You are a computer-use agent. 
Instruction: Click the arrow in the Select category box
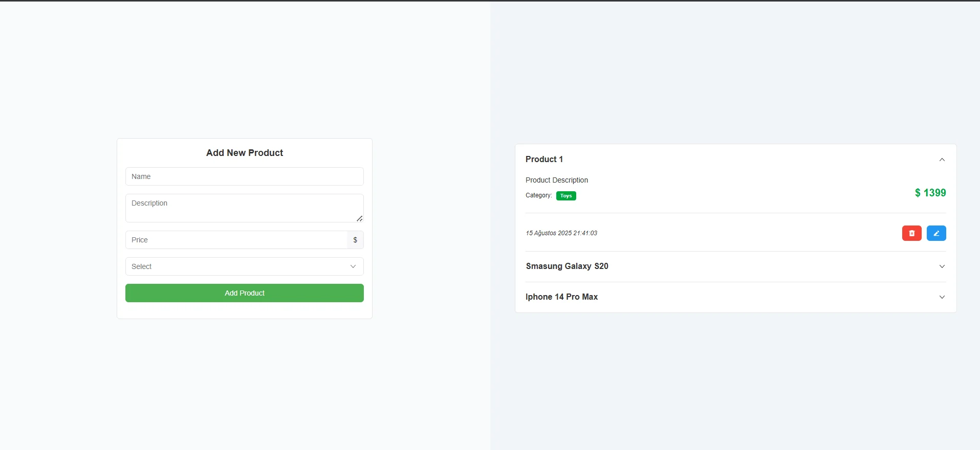pos(353,266)
